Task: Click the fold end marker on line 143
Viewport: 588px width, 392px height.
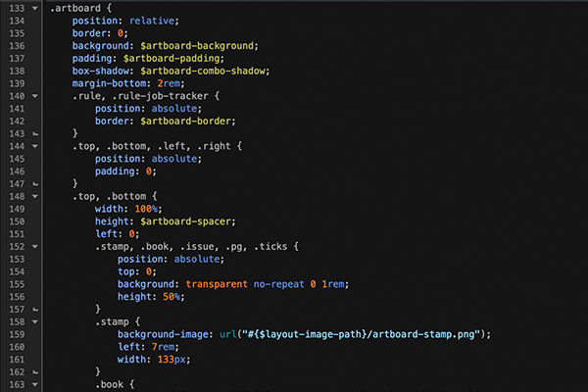Action: (35, 133)
